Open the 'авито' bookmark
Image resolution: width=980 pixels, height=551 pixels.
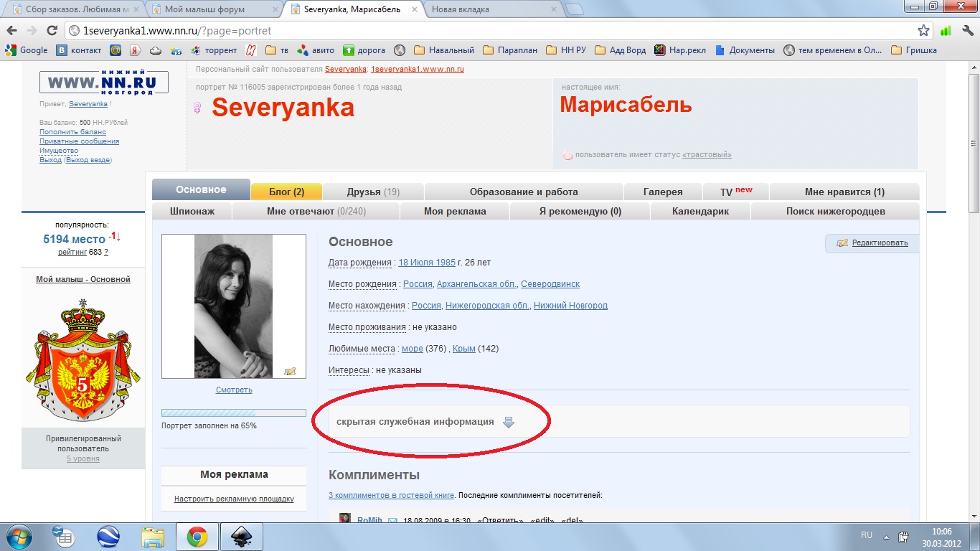pyautogui.click(x=316, y=50)
